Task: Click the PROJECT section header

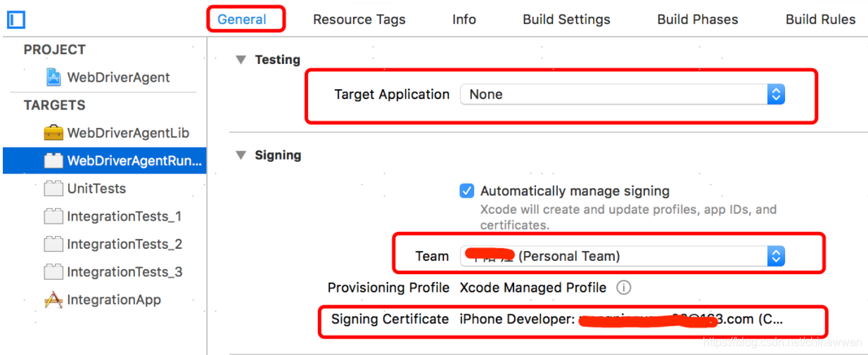Action: click(55, 50)
